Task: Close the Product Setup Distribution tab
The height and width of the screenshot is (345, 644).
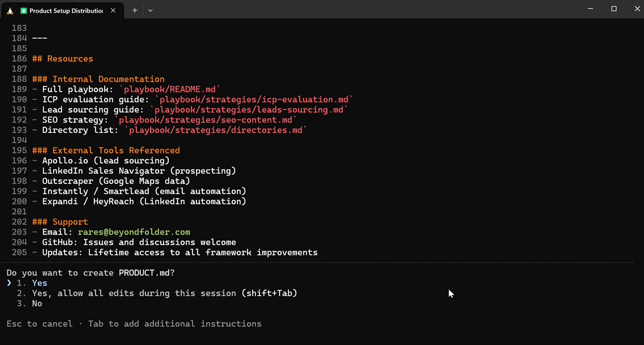Action: (113, 10)
